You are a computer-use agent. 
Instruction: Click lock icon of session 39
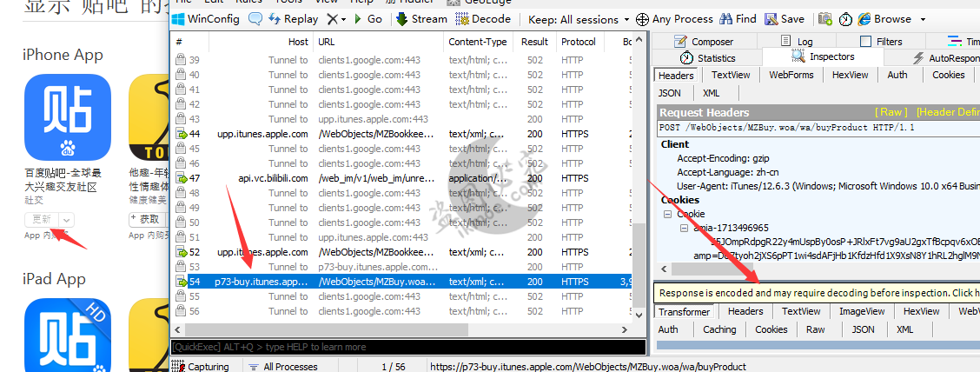click(x=181, y=60)
